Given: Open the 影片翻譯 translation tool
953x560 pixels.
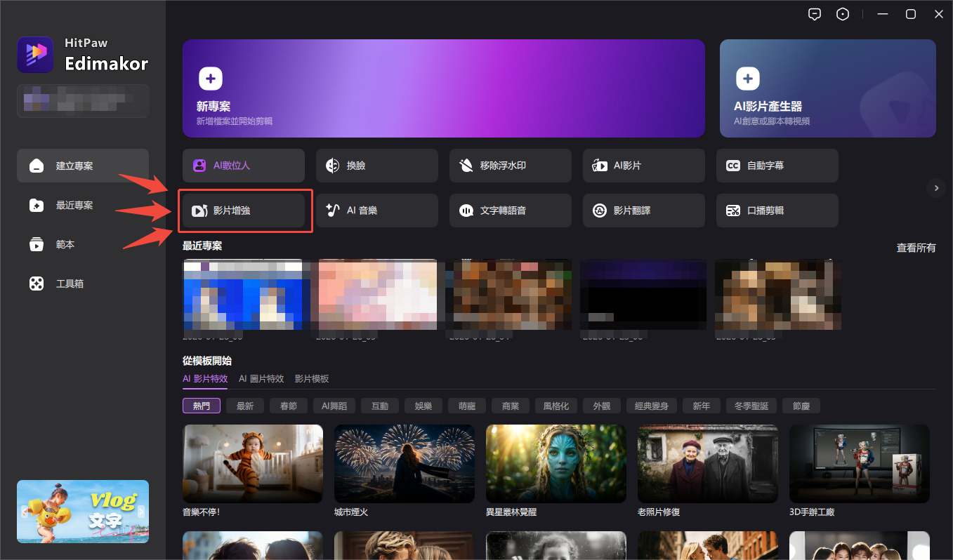Looking at the screenshot, I should click(x=643, y=211).
